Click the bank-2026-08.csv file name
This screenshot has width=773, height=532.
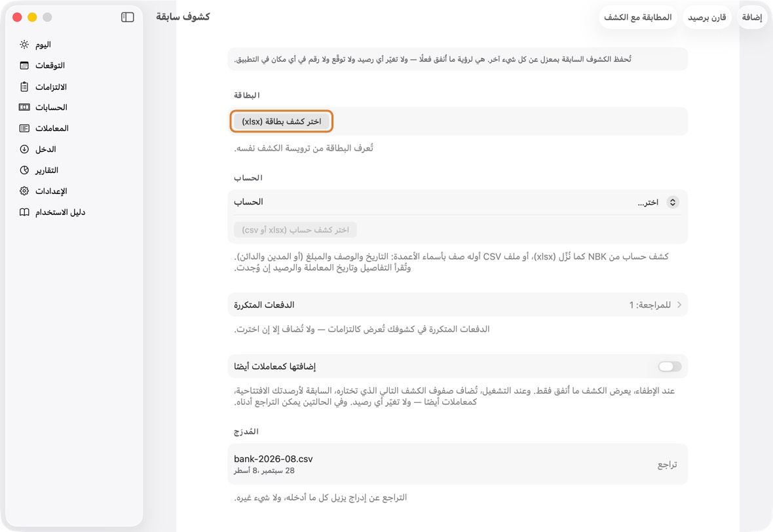pos(273,459)
